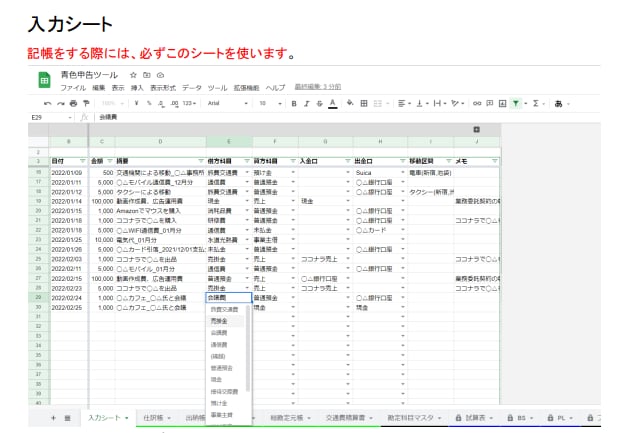Open the functions sigma menu
The height and width of the screenshot is (433, 638).
point(536,103)
